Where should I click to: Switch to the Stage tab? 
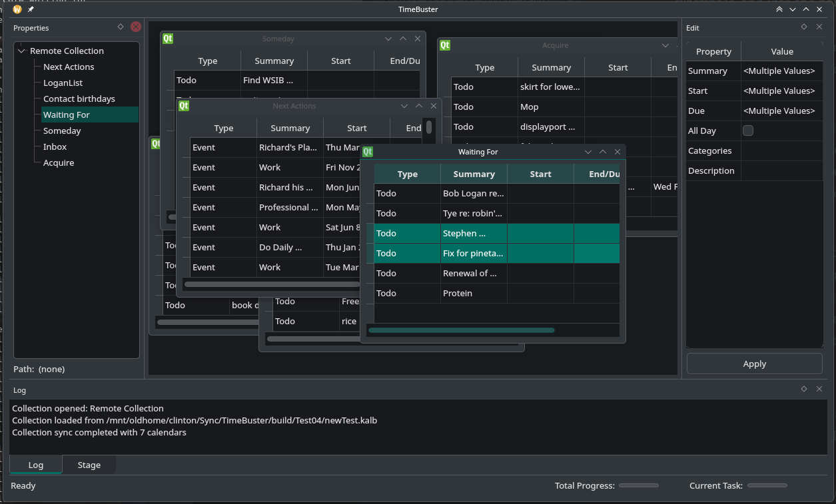89,465
